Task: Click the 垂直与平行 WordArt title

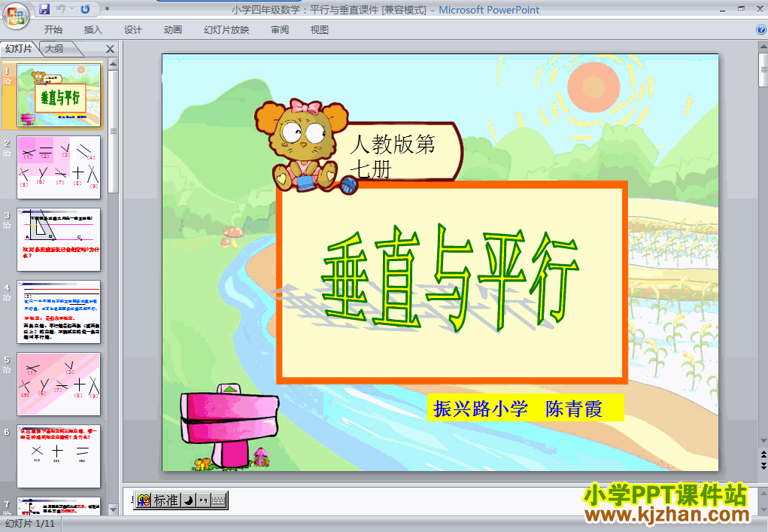Action: click(x=451, y=279)
